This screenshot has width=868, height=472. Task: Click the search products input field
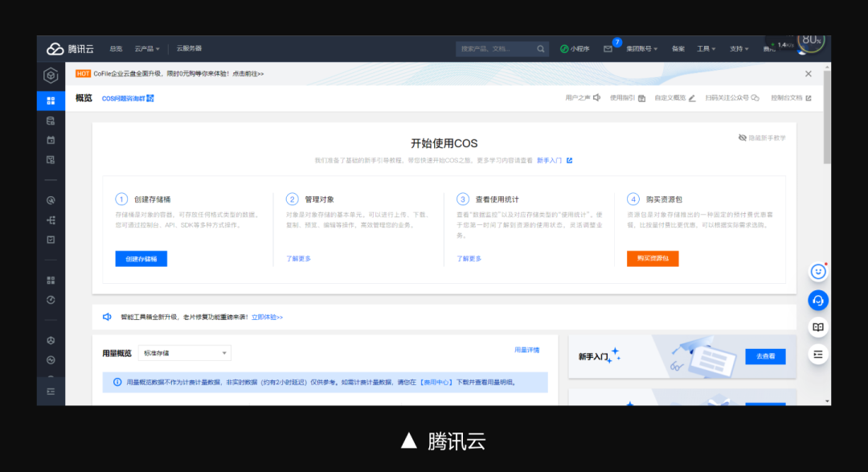click(x=502, y=49)
